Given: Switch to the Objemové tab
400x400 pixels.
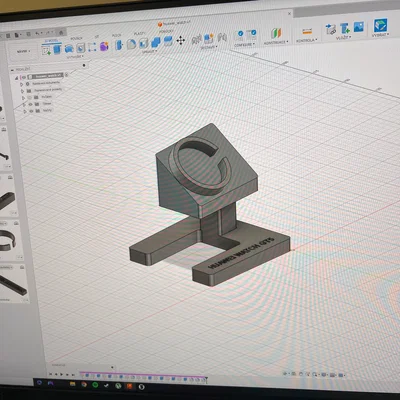Looking at the screenshot, I should coord(51,41).
